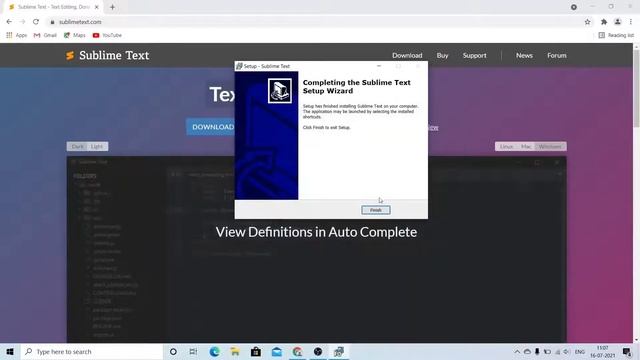
Task: Select the Mac preview option
Action: (526, 147)
